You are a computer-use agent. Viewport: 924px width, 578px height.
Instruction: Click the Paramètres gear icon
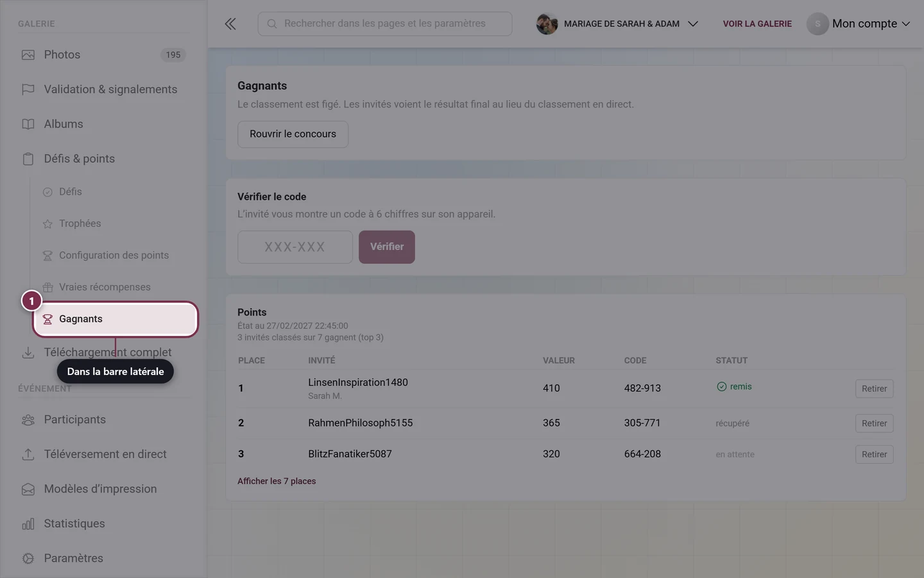28,559
